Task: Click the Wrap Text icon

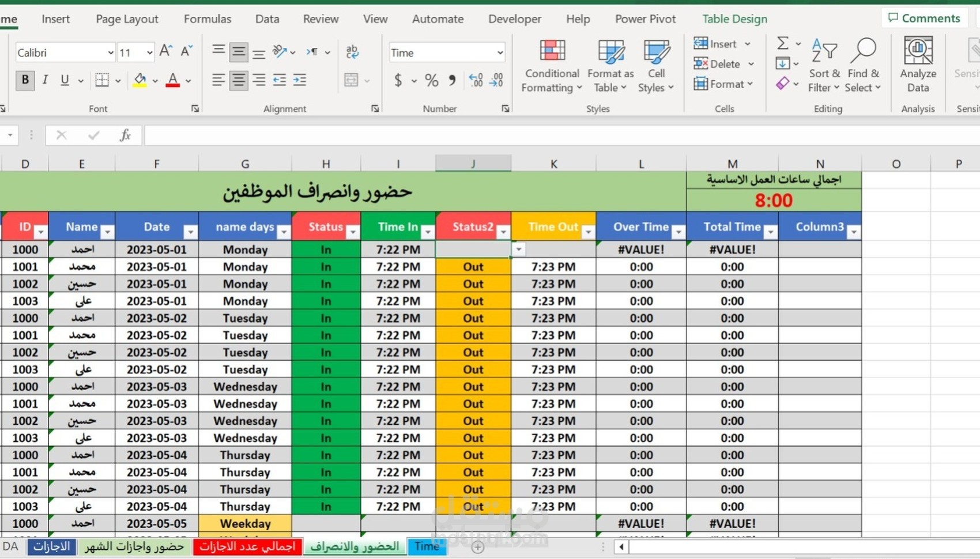Action: coord(352,52)
